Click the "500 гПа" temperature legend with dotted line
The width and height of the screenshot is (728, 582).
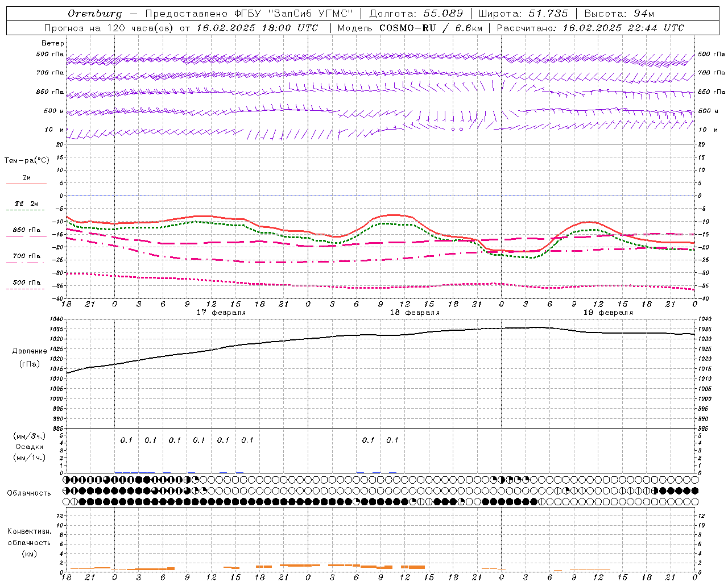pyautogui.click(x=27, y=282)
